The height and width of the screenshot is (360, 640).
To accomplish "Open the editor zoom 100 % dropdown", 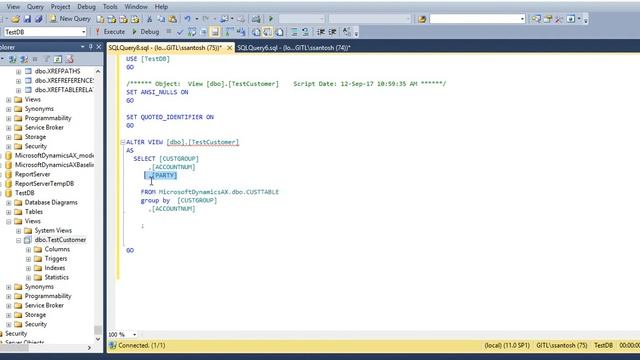I will (x=134, y=335).
